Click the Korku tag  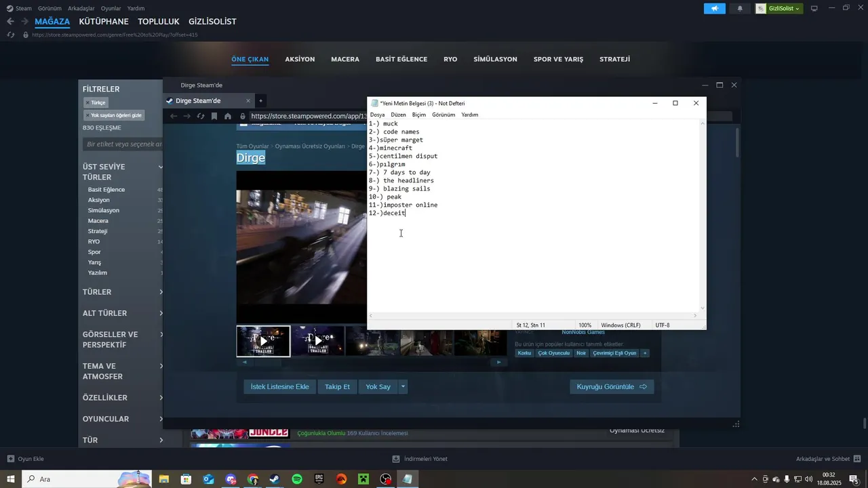(x=524, y=353)
